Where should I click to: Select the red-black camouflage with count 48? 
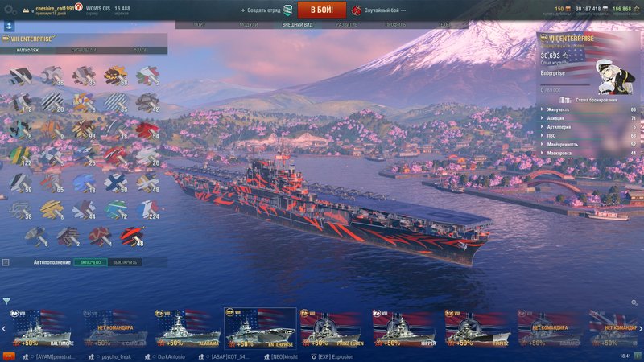(132, 237)
